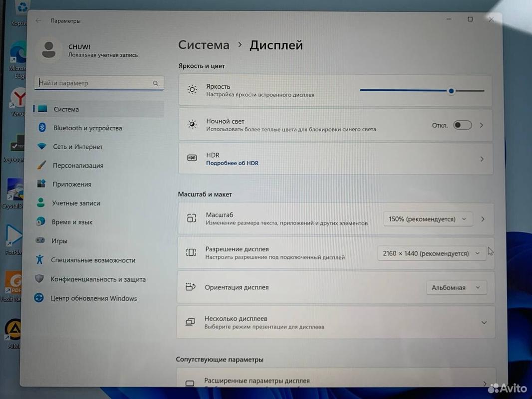Open the 2160 × 1440 resolution dropdown

click(x=432, y=253)
